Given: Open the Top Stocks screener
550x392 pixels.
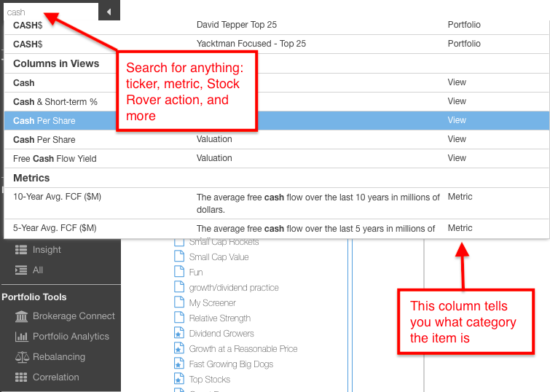Looking at the screenshot, I should [210, 380].
